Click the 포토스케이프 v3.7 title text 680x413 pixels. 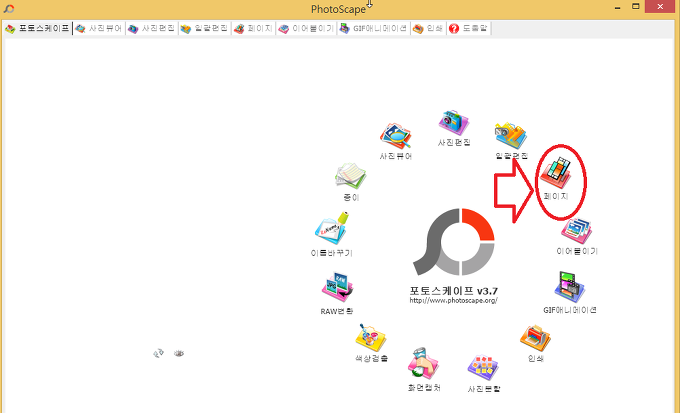(453, 291)
